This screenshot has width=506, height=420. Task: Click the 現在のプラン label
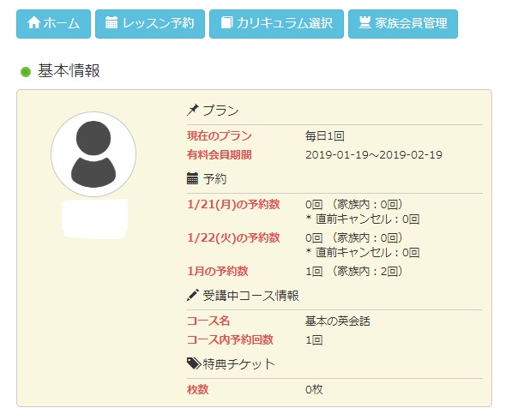(219, 135)
